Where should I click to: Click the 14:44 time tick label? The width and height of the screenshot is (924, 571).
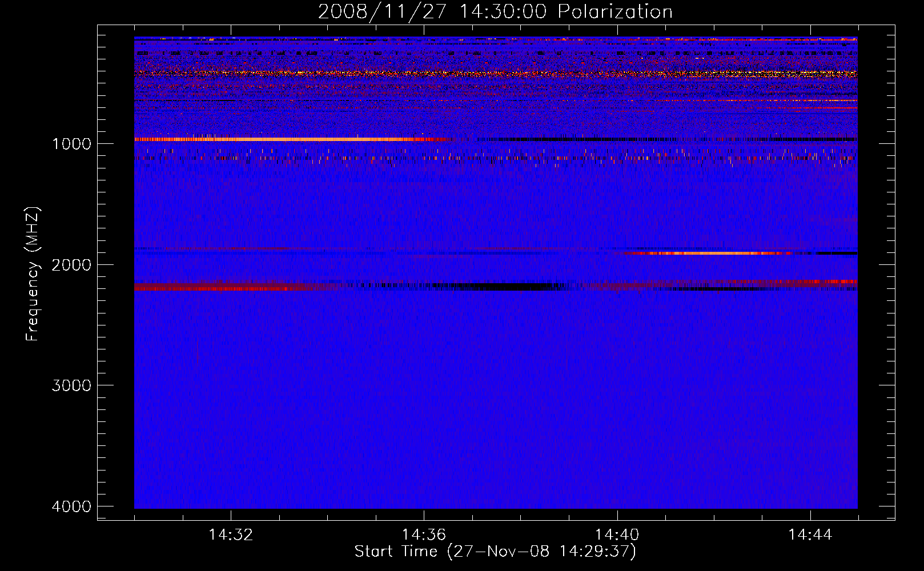coord(810,535)
